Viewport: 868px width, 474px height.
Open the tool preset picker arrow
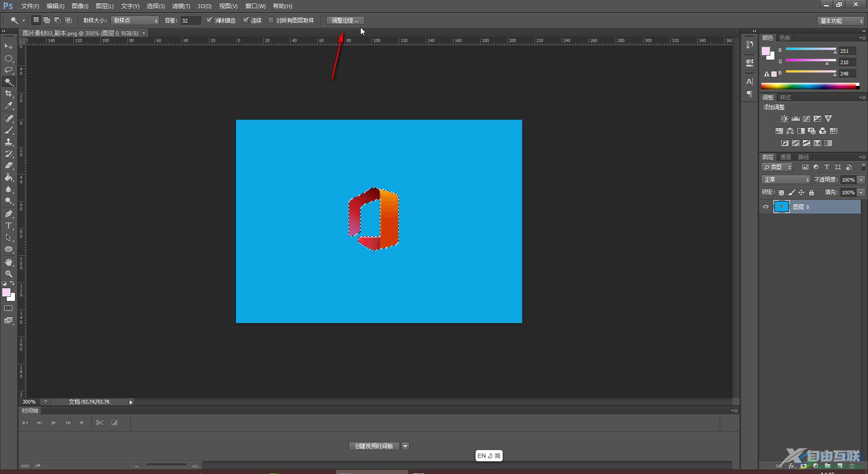pyautogui.click(x=24, y=20)
